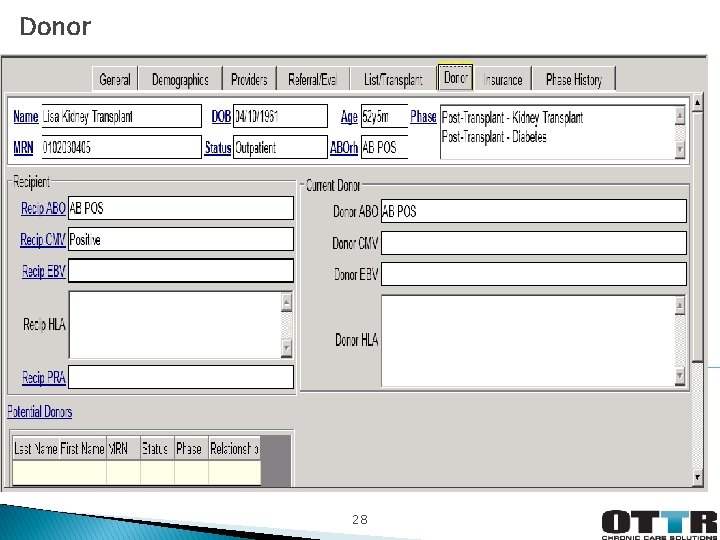Open the Potential Donors link

tap(39, 412)
